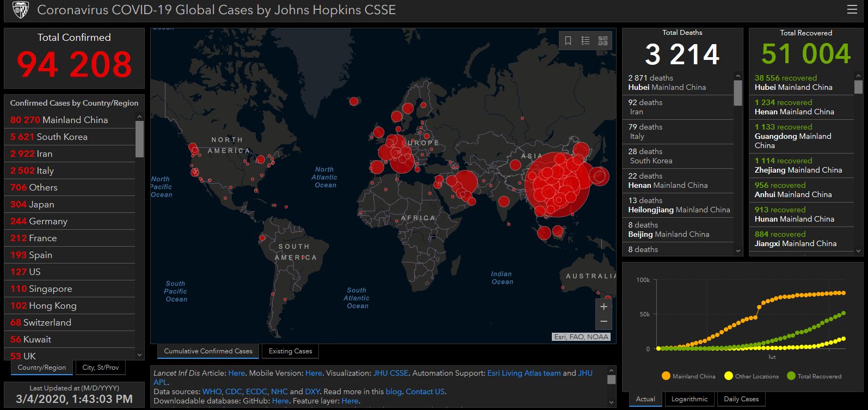Show the Daily Cases chart tab
Viewport: 868px width, 410px height.
tap(741, 399)
